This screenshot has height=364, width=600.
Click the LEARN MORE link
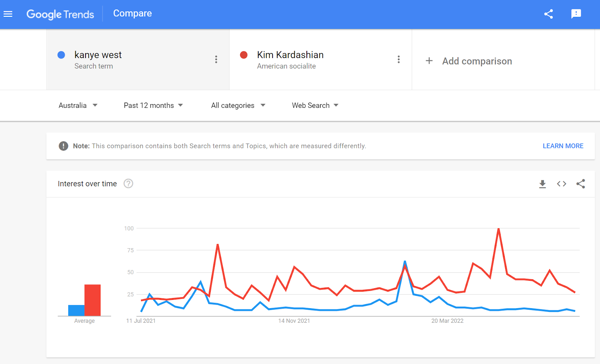tap(563, 146)
